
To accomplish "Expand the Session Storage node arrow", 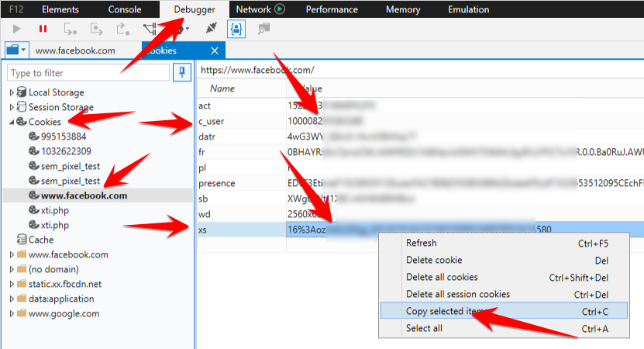I will tap(12, 107).
